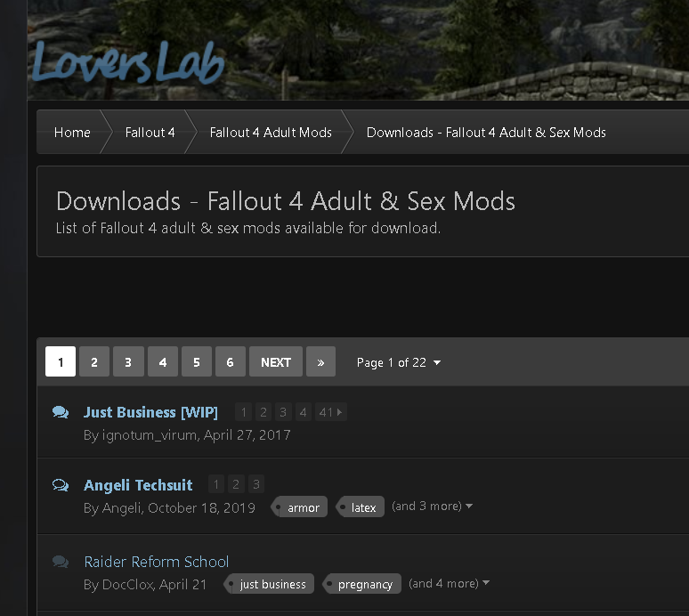The width and height of the screenshot is (689, 616).
Task: Click author line By ignotum_virum, April 27, 2017
Action: (187, 435)
